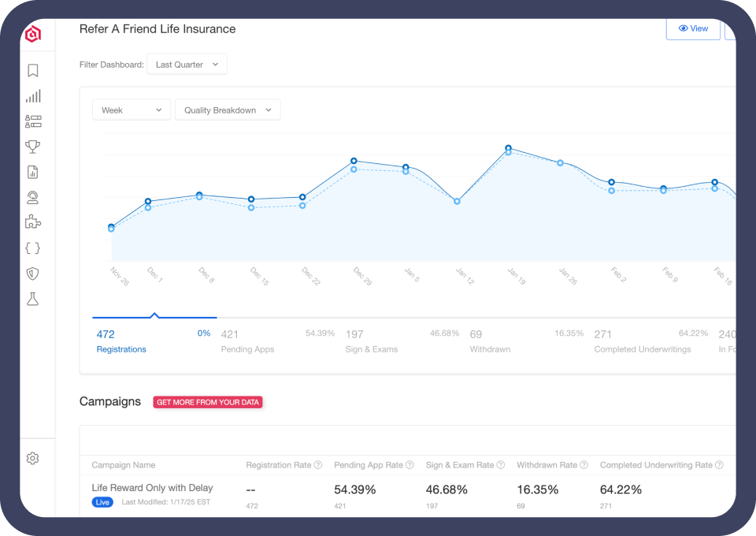Open the shield security icon
The image size is (756, 536).
pos(33,274)
